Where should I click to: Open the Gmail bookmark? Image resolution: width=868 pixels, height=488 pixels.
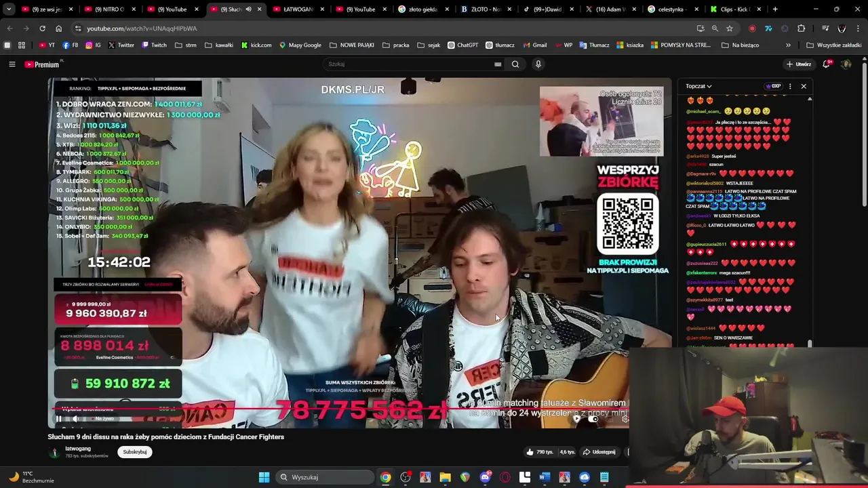535,45
